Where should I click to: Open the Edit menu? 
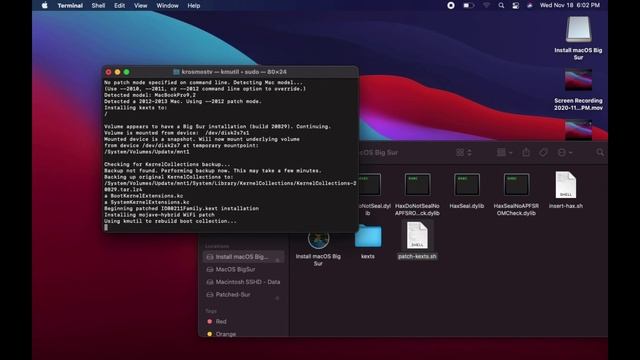coord(119,6)
